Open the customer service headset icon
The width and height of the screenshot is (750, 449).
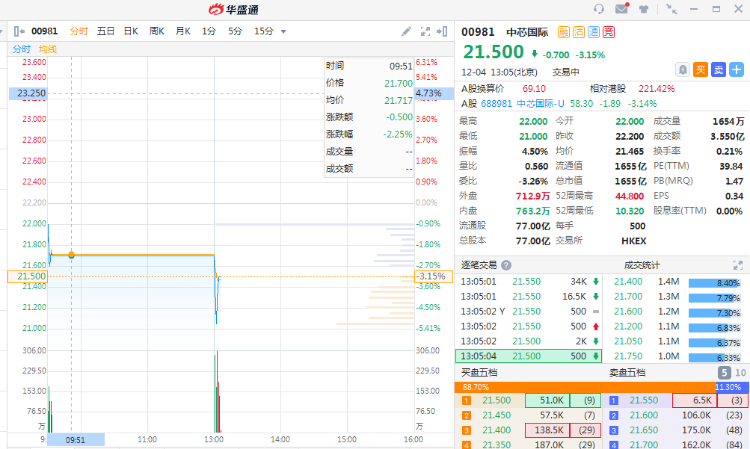(599, 9)
